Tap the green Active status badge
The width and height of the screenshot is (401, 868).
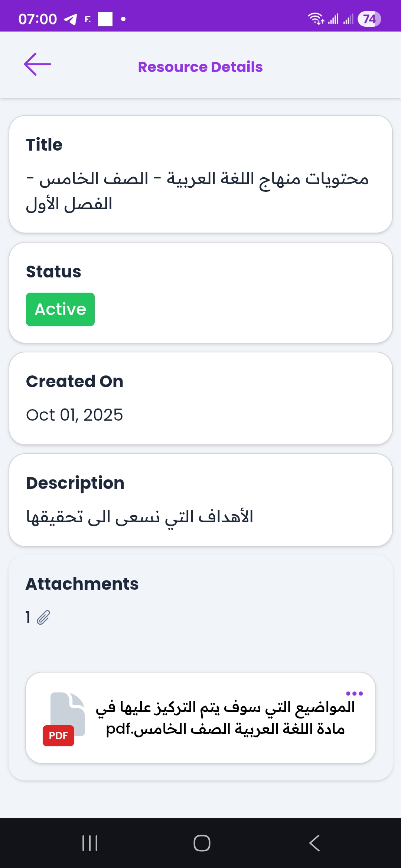click(60, 309)
